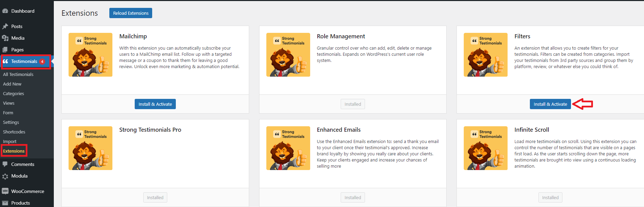Click the Media library icon
Image resolution: width=644 pixels, height=207 pixels.
(5, 38)
